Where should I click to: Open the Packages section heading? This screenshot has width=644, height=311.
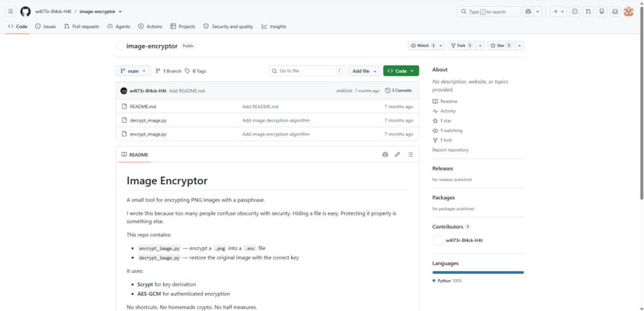[444, 198]
